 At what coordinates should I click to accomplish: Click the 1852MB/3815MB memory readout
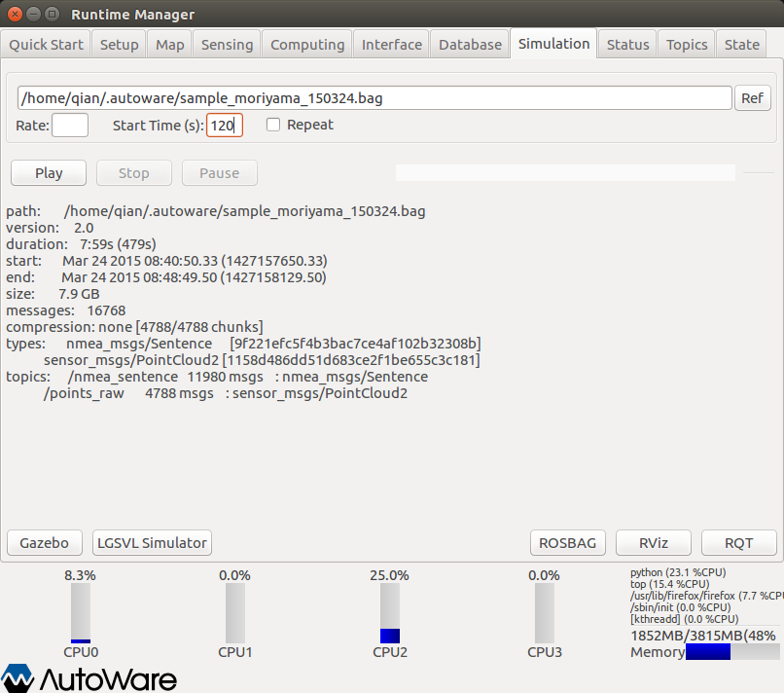click(x=703, y=636)
